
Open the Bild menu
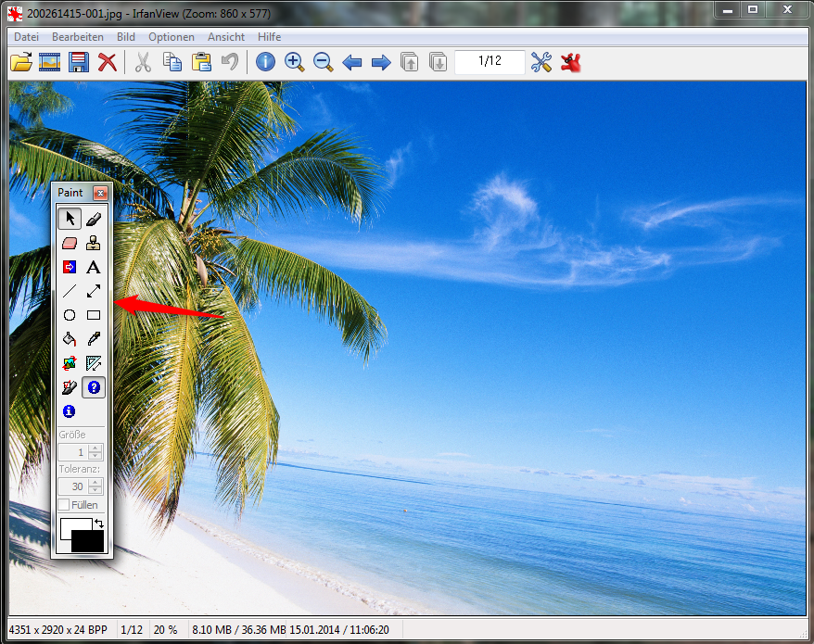click(x=125, y=37)
